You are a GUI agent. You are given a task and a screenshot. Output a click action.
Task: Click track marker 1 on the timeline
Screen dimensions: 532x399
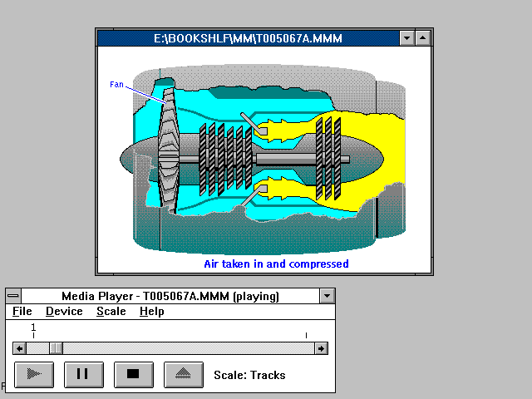[x=33, y=328]
